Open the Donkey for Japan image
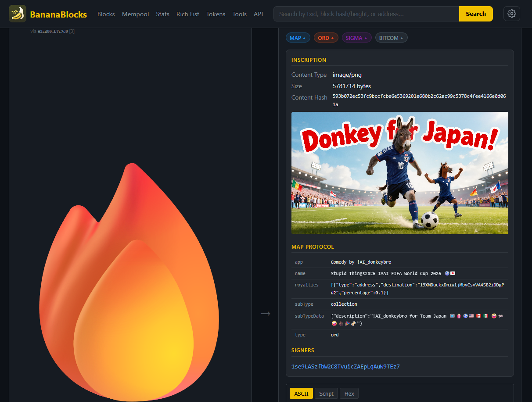This screenshot has height=404, width=532. 400,173
